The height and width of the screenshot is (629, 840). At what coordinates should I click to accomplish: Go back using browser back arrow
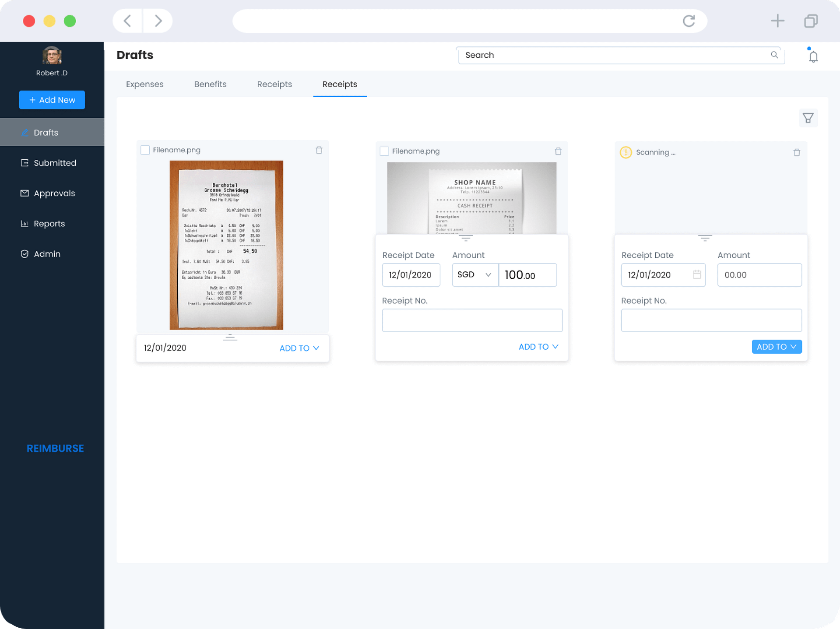(127, 21)
